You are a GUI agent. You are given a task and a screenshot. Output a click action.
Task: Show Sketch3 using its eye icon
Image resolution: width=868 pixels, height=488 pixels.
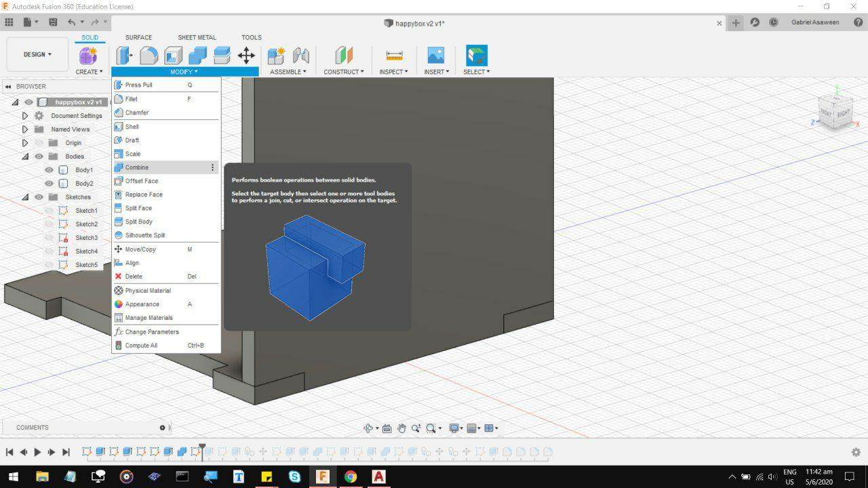coord(49,238)
